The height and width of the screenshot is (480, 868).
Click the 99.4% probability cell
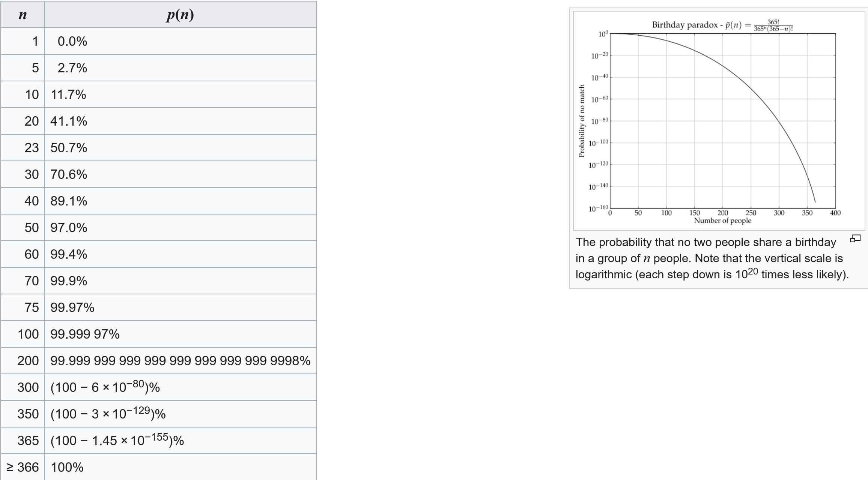(x=181, y=254)
